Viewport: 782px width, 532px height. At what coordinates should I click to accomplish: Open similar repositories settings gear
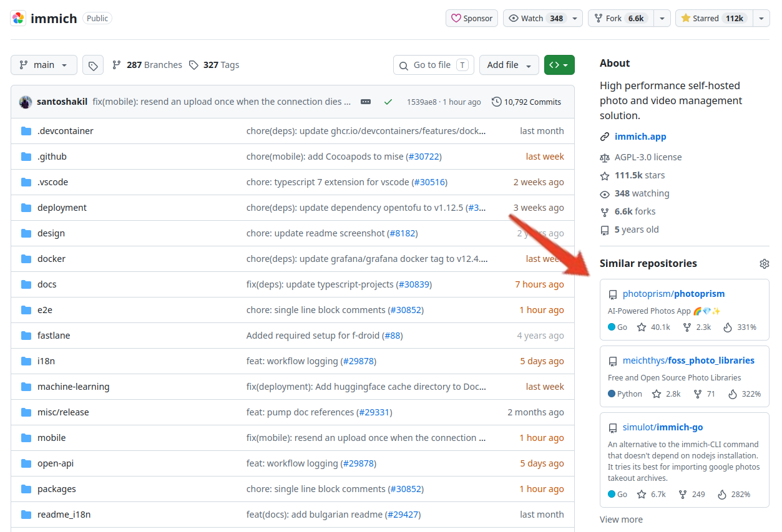point(765,264)
